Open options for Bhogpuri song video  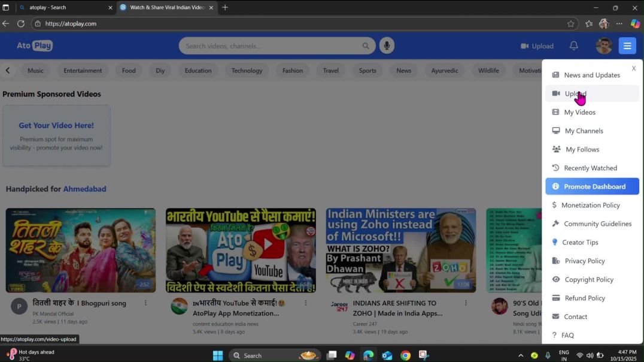click(x=145, y=303)
